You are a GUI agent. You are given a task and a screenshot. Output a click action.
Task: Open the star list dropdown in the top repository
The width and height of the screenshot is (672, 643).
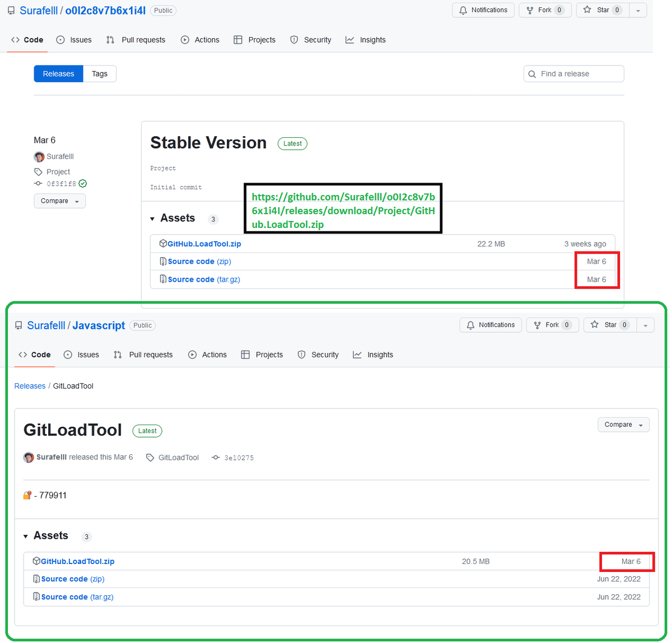638,10
